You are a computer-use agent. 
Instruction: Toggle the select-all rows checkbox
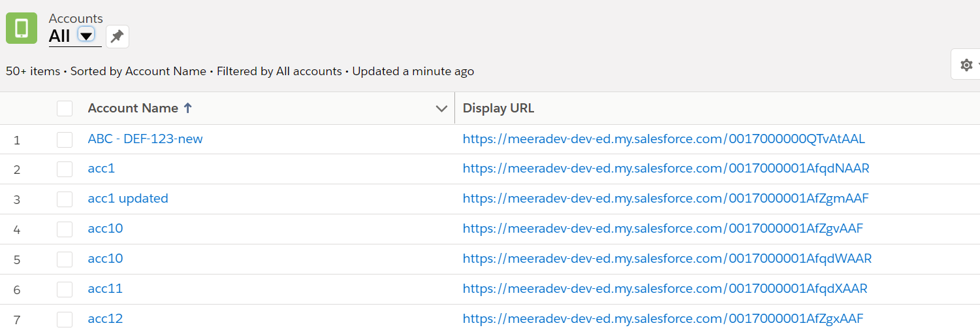click(x=65, y=109)
